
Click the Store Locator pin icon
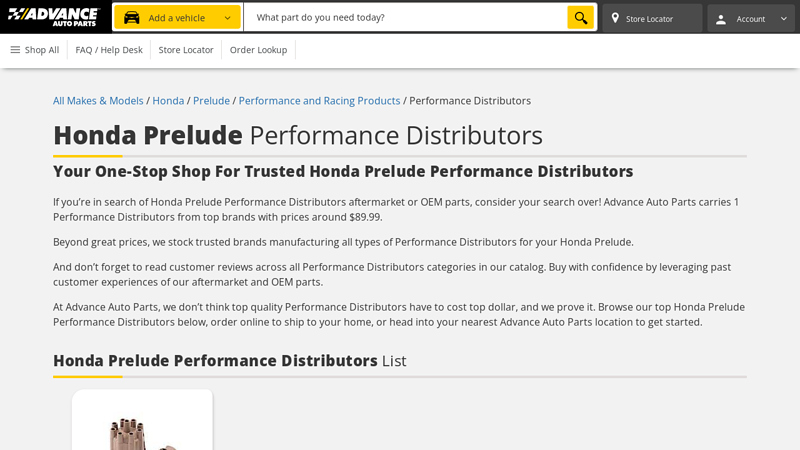pos(615,18)
